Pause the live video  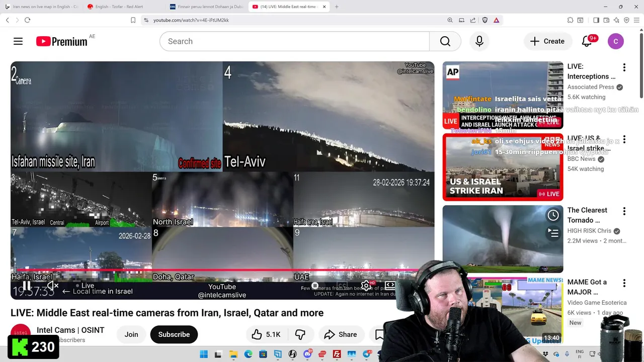tap(26, 286)
